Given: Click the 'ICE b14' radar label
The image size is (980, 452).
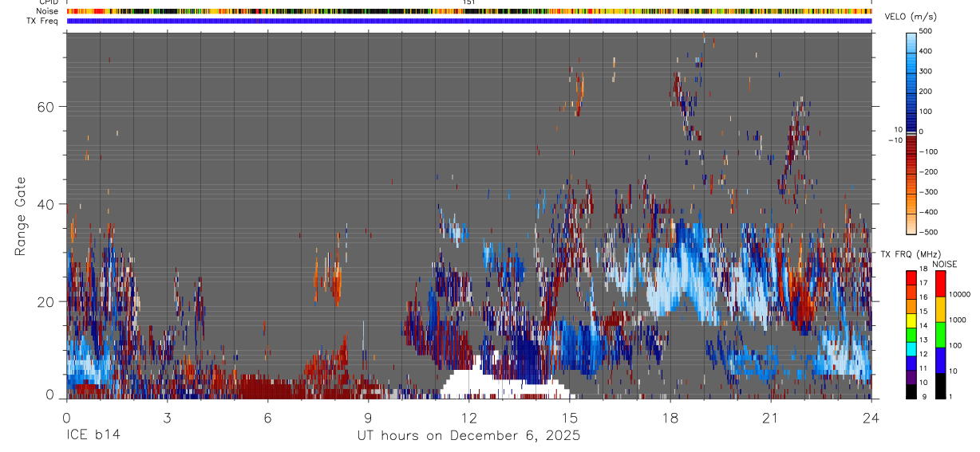Looking at the screenshot, I should coord(93,436).
